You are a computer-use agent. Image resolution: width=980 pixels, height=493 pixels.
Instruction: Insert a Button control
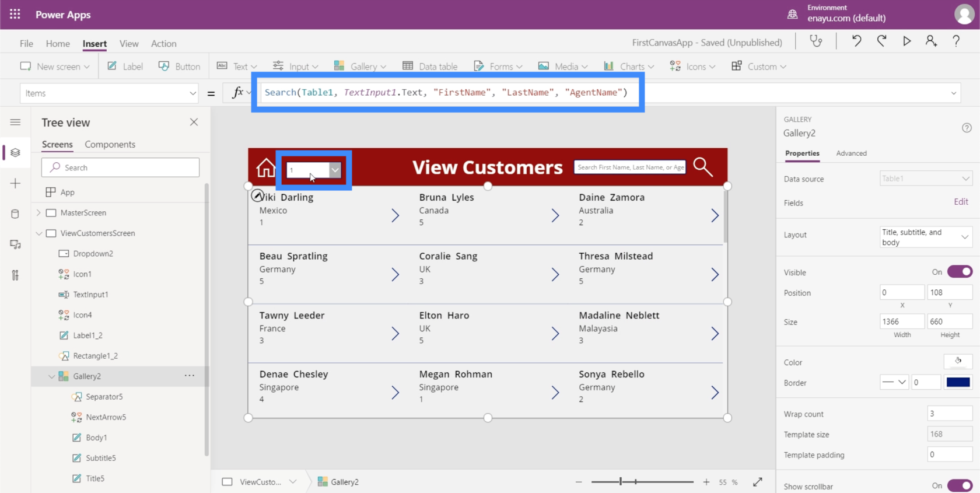(x=179, y=67)
